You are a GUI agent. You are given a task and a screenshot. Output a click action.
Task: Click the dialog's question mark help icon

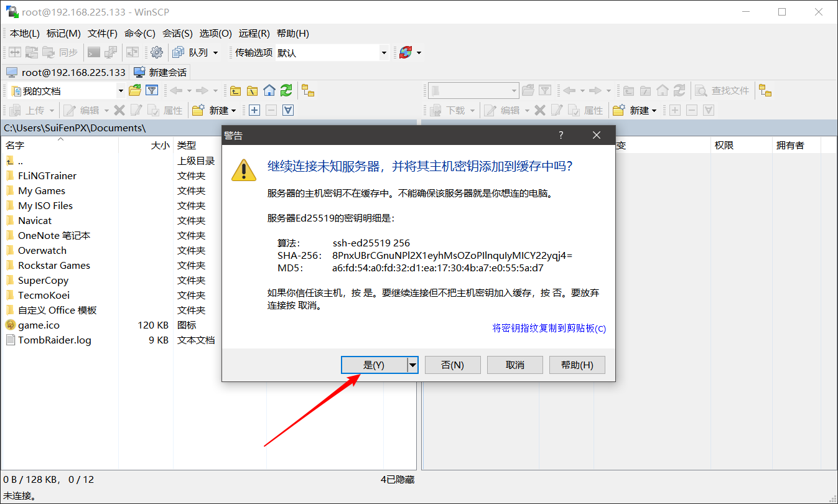point(561,135)
